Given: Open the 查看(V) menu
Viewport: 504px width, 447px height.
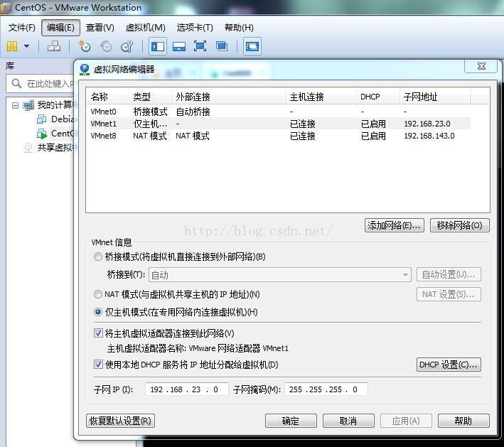Looking at the screenshot, I should [x=100, y=28].
